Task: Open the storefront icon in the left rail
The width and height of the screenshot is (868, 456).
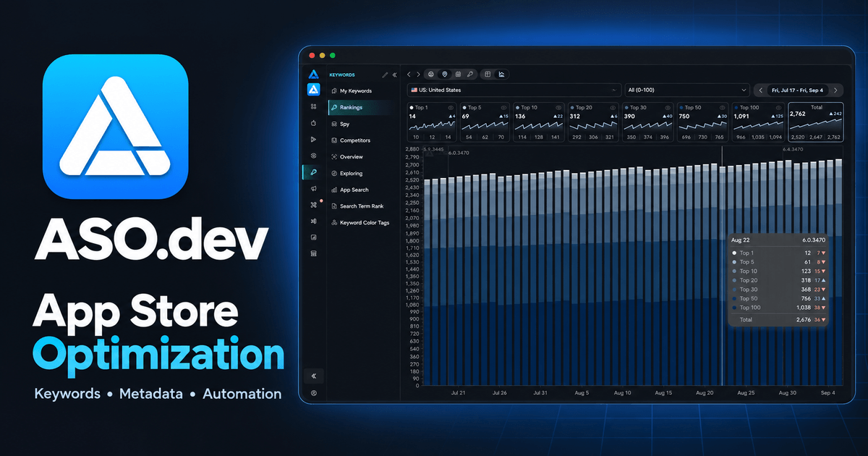Action: tap(314, 253)
